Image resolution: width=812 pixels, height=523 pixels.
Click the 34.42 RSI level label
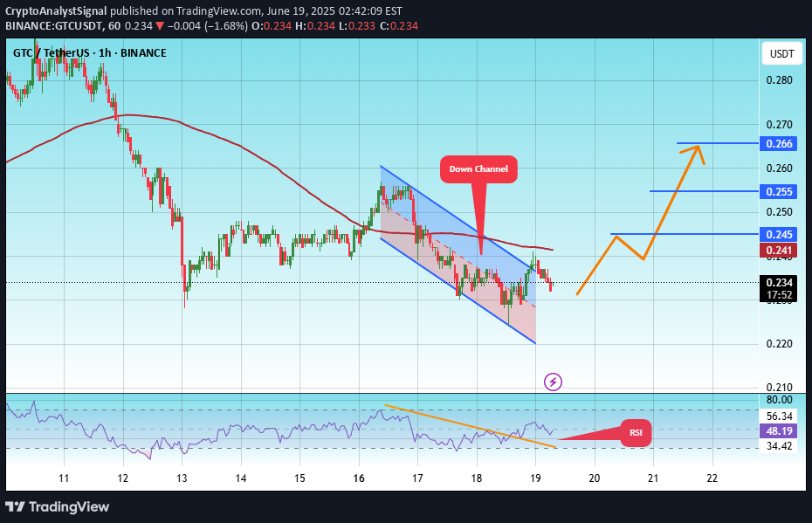click(x=780, y=446)
